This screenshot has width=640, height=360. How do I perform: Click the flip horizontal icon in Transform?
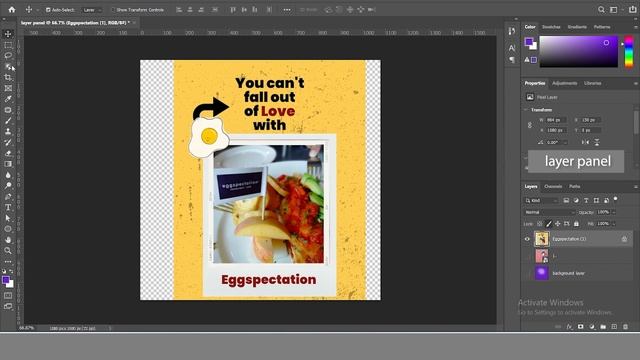pyautogui.click(x=585, y=142)
